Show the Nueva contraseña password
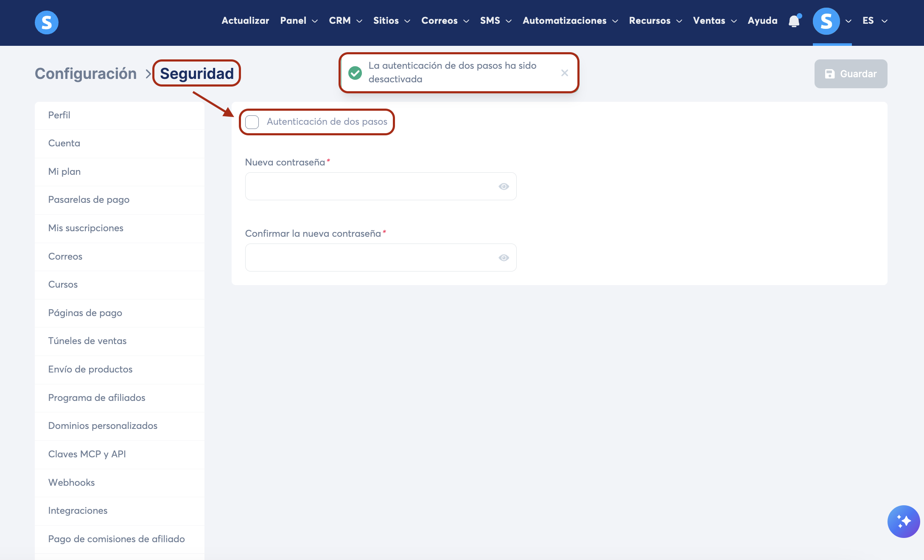The width and height of the screenshot is (924, 560). (x=504, y=187)
